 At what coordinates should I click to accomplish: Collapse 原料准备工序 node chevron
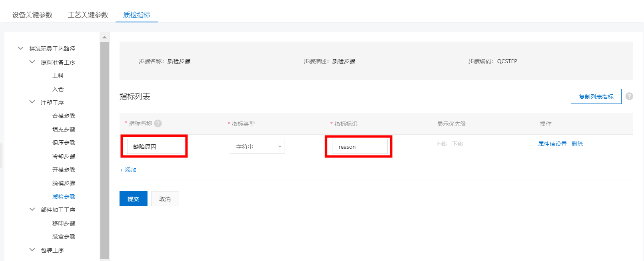tap(32, 62)
